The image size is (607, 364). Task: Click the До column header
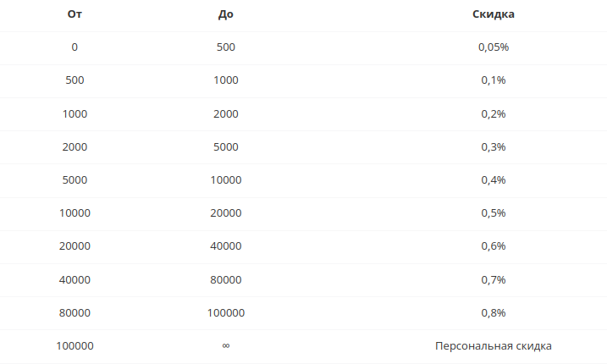[226, 14]
